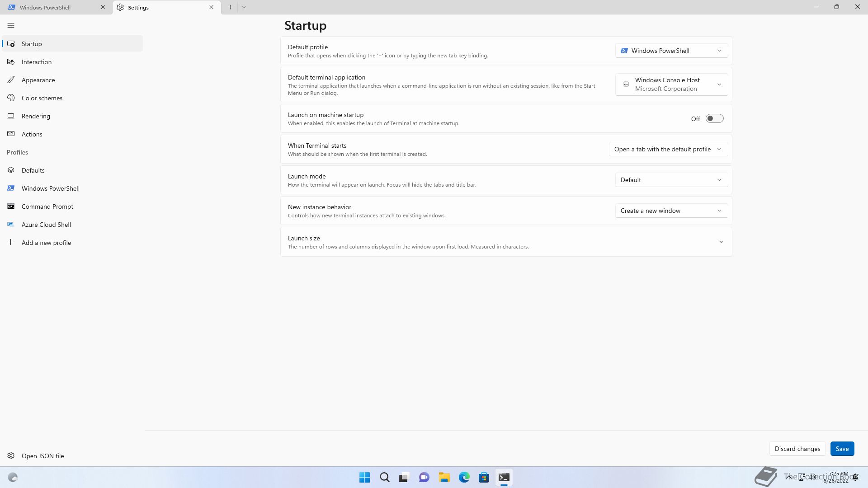Close the Settings tab
This screenshot has height=488, width=868.
211,7
